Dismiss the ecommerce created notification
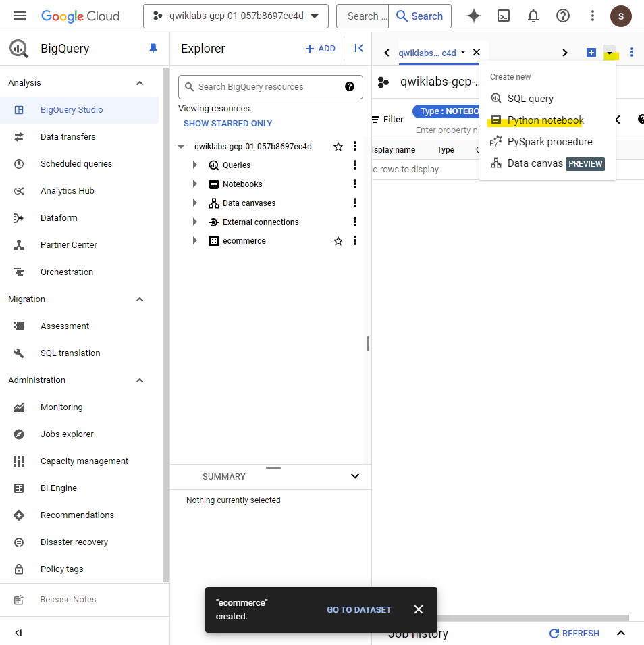644x645 pixels. (419, 609)
